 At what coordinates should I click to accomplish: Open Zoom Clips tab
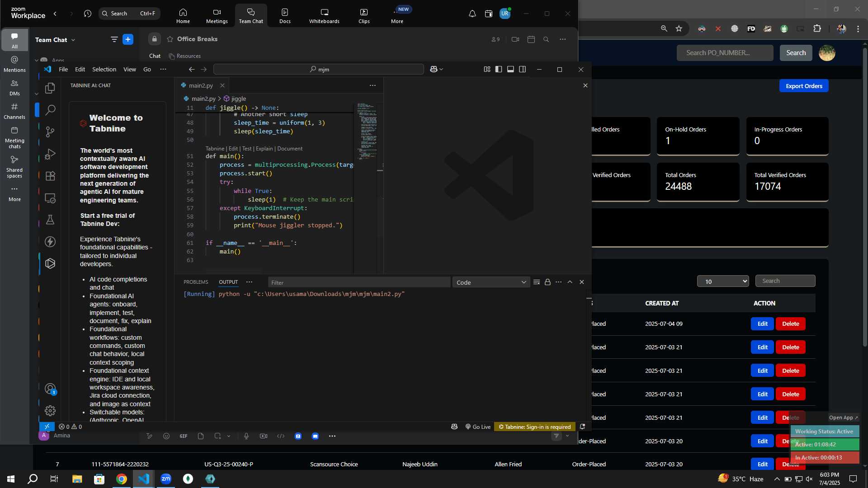(364, 15)
